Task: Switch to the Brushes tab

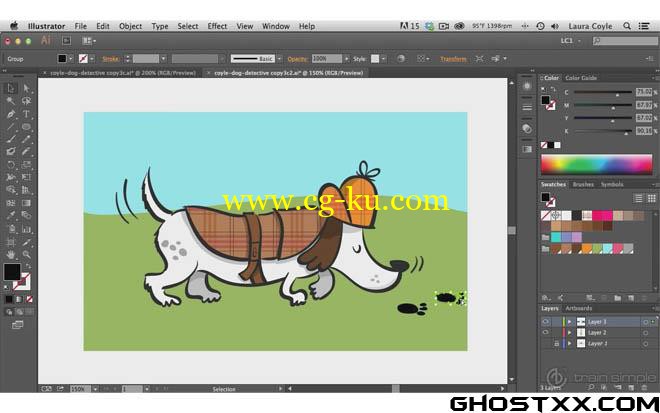Action: (583, 184)
